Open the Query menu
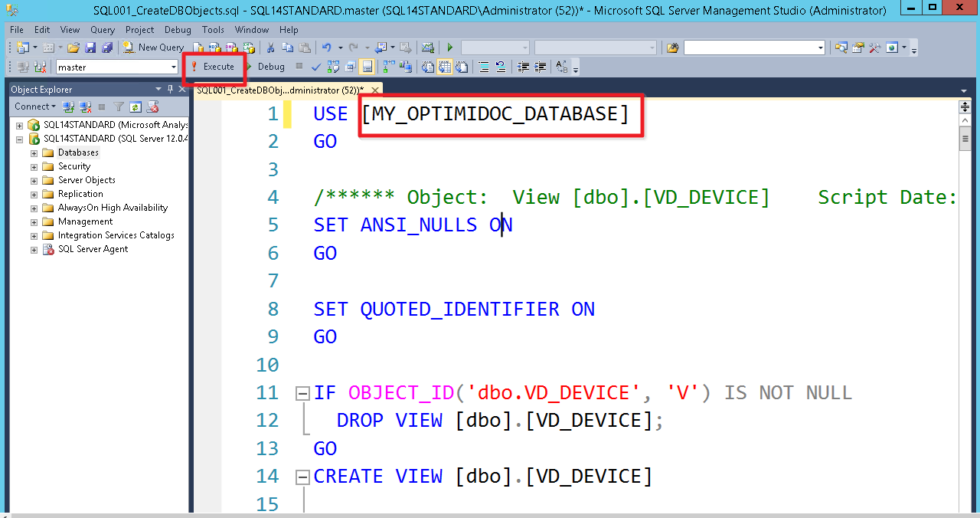This screenshot has width=980, height=518. coord(103,30)
